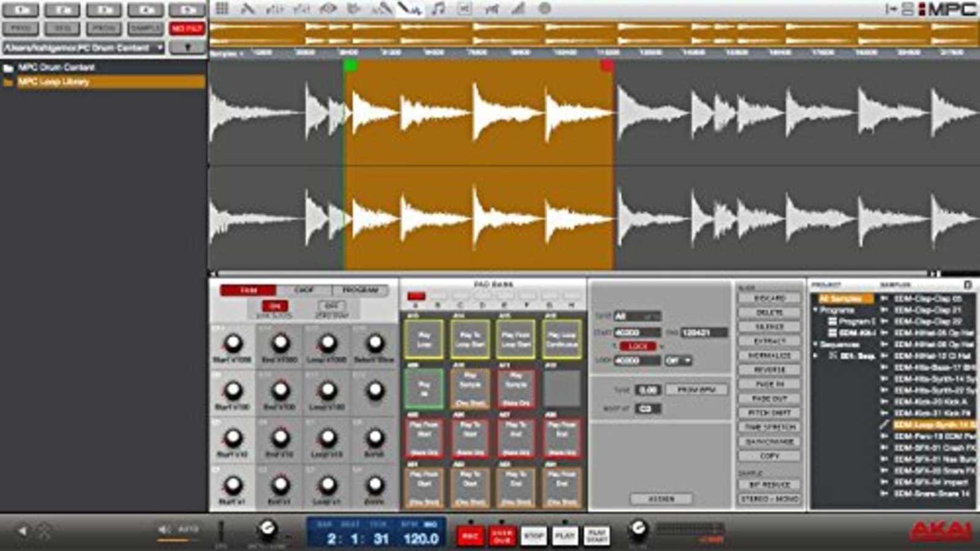
Task: Select pad bank A
Action: (x=417, y=297)
